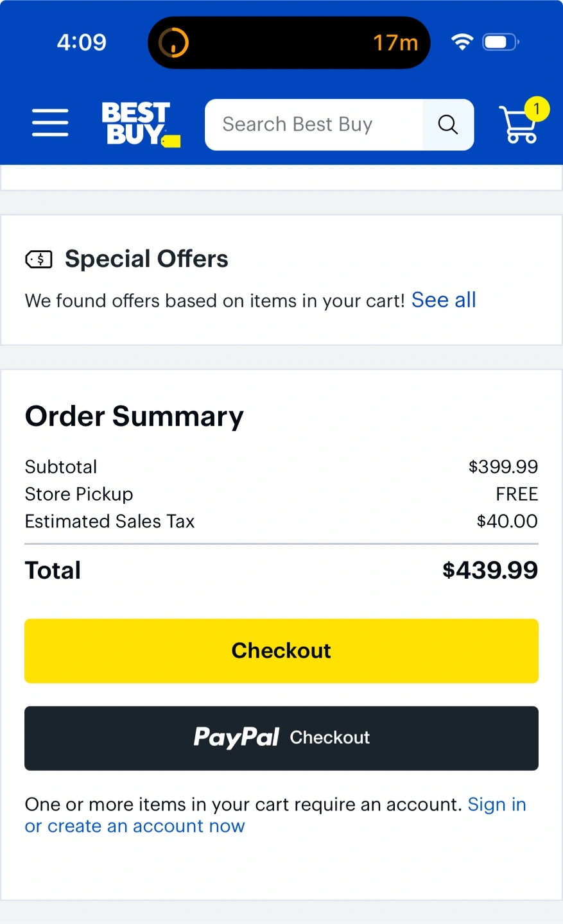Tap the Wi-Fi status icon
The image size is (563, 924).
tap(462, 42)
